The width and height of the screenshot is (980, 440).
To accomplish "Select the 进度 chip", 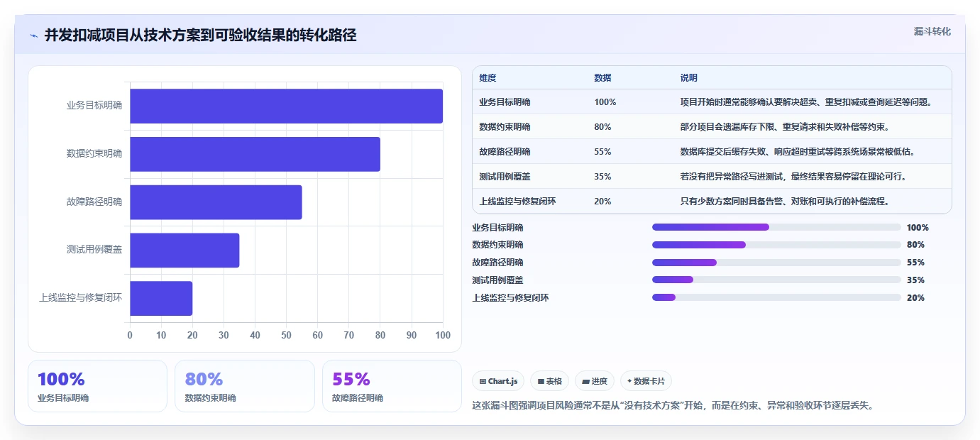I will point(595,381).
